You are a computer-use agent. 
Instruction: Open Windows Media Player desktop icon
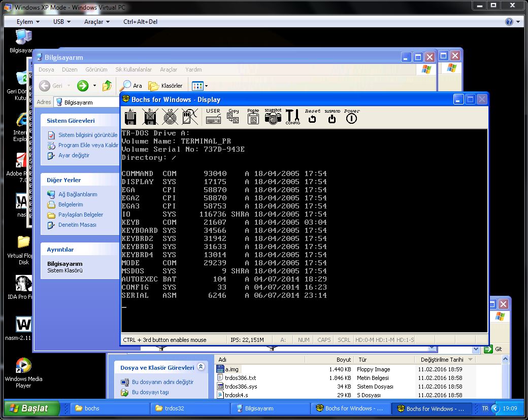[23, 373]
